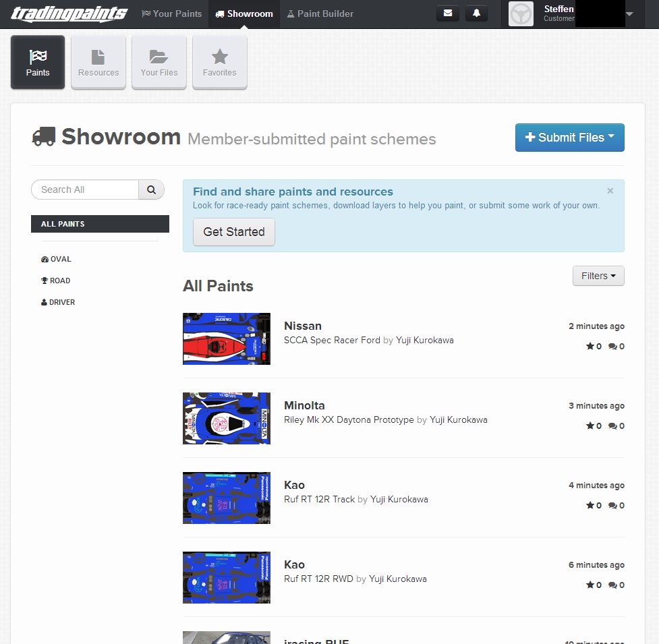Open the Showroom navigation item
This screenshot has width=659, height=644.
(243, 14)
